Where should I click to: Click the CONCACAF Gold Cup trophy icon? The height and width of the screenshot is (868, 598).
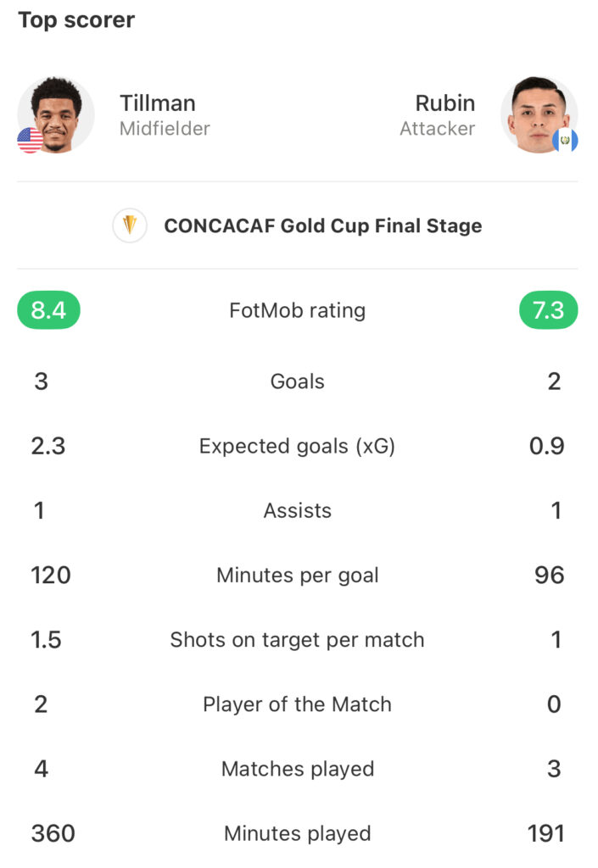click(130, 225)
